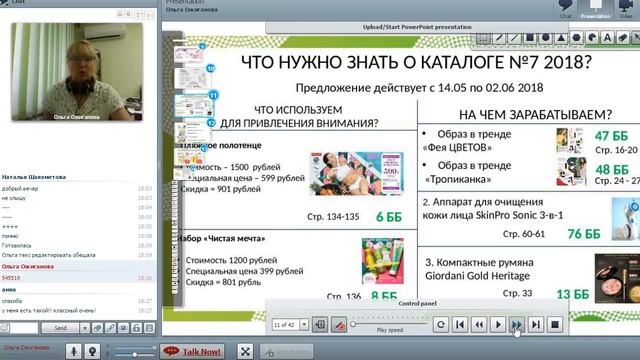Click the 'Стр. 134-135' page reference

[x=333, y=217]
